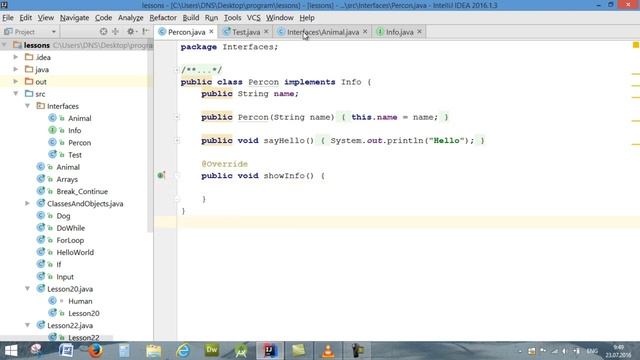Expand the out folder
Image resolution: width=640 pixels, height=360 pixels.
(16, 82)
